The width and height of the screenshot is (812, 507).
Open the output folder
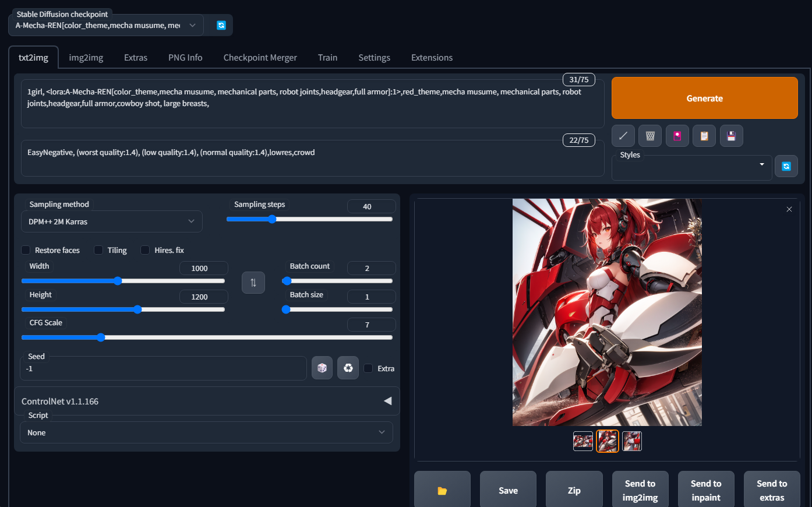(x=442, y=491)
